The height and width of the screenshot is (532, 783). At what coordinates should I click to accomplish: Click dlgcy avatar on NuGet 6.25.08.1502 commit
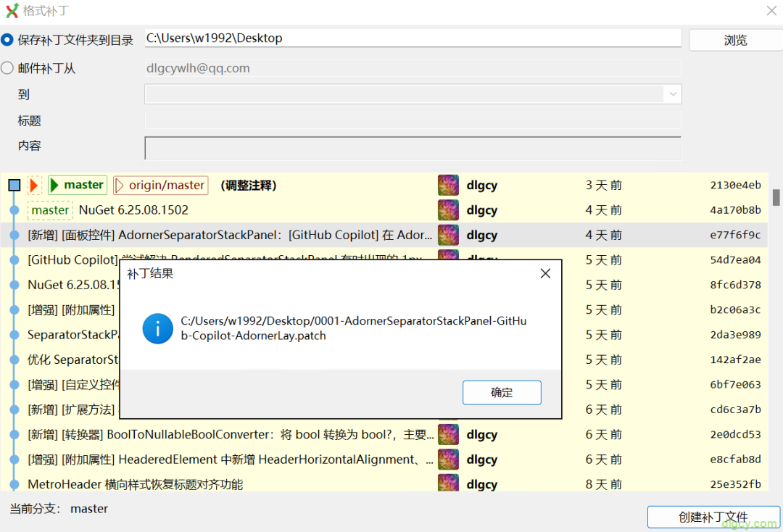(448, 210)
